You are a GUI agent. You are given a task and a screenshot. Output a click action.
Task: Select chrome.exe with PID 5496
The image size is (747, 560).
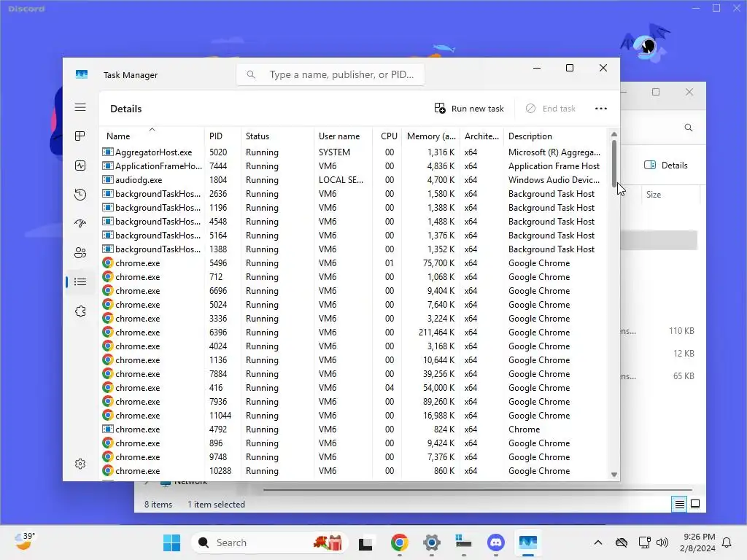point(354,262)
